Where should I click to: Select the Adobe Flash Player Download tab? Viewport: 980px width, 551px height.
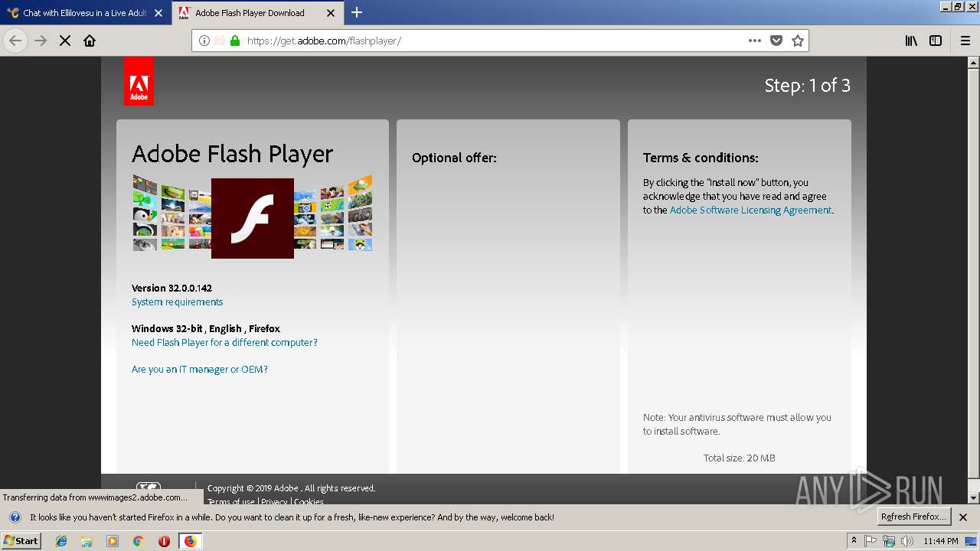coord(258,13)
